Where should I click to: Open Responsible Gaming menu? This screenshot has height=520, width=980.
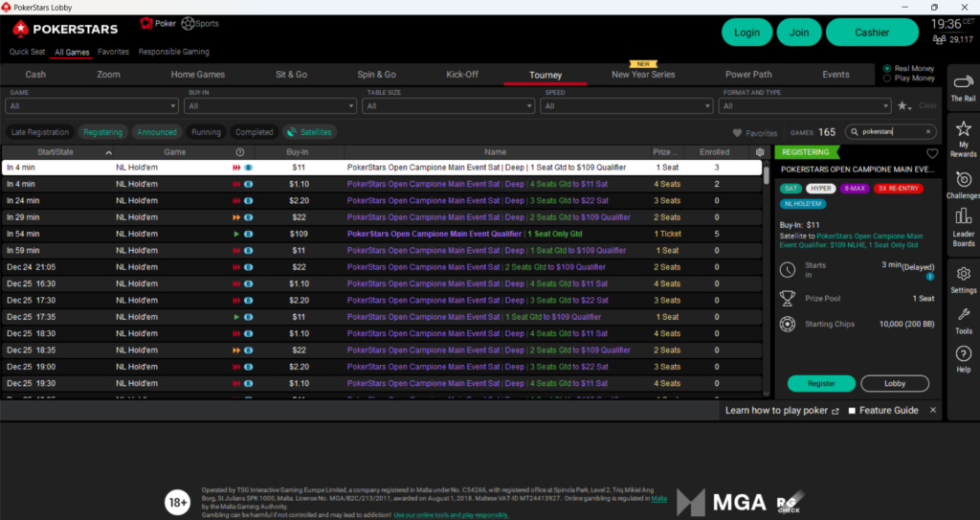tap(174, 52)
